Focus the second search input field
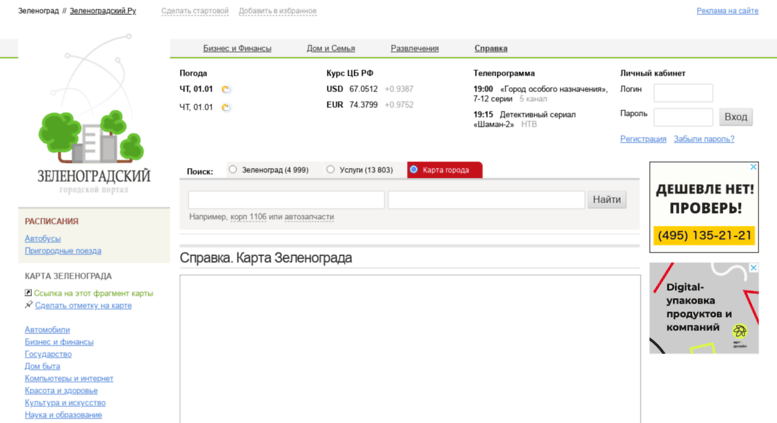 tap(486, 200)
